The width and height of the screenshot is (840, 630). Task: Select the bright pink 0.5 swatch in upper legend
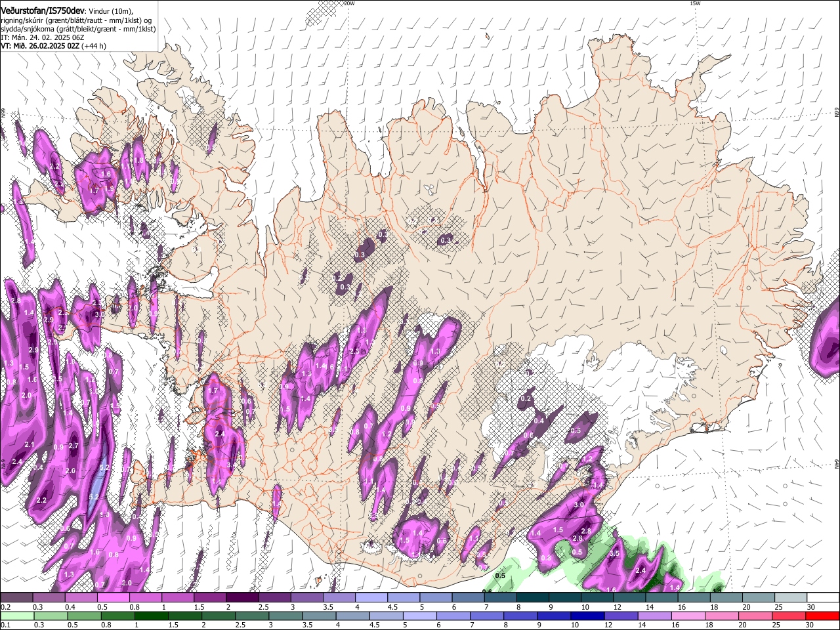(113, 597)
